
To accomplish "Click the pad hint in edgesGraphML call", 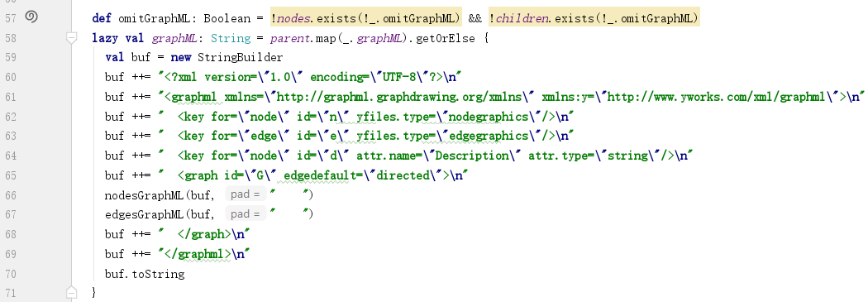I will click(246, 214).
